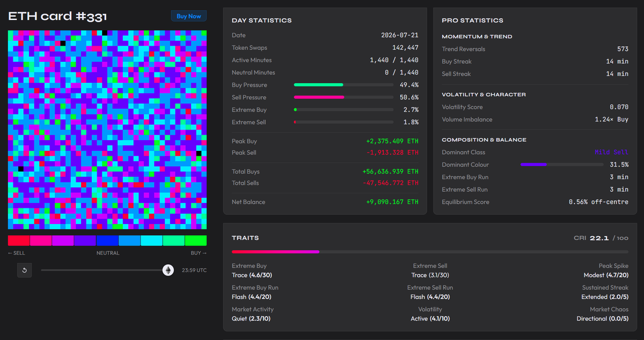Click the Dominant Class Mild Sell value
This screenshot has height=340, width=644.
(x=612, y=153)
